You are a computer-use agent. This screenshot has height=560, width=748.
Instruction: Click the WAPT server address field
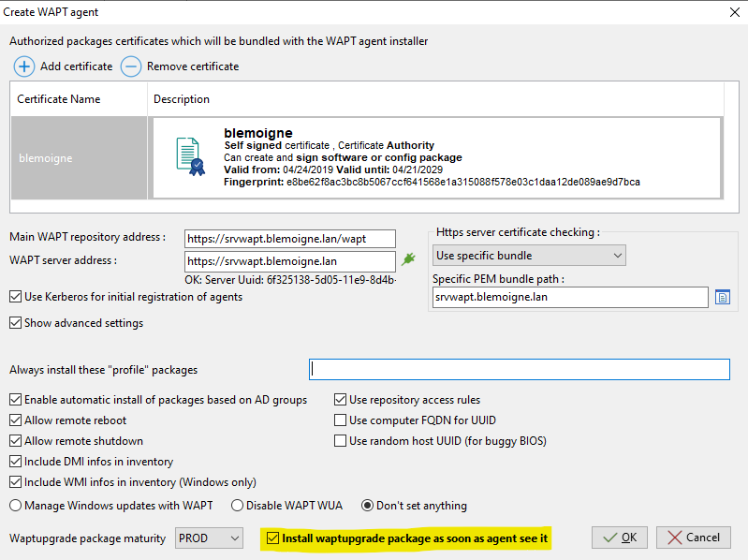290,261
